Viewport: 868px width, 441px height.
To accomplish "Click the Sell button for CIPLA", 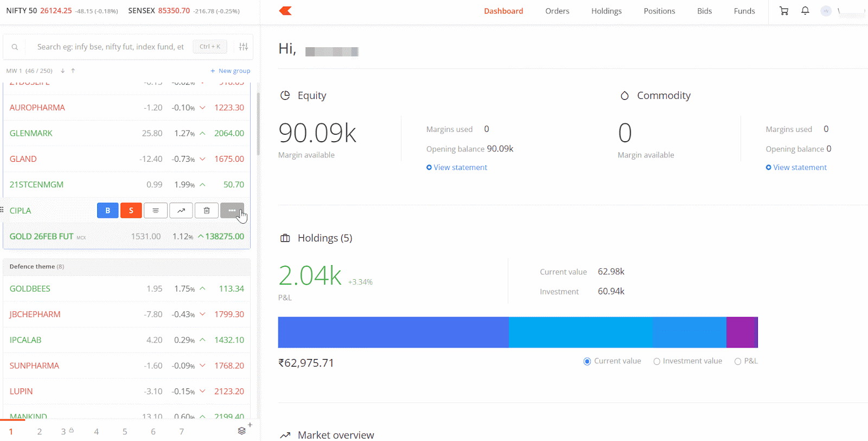I will (131, 210).
